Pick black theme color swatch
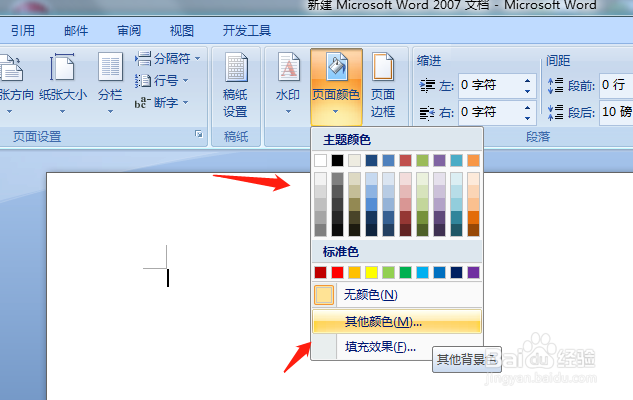 coord(337,160)
